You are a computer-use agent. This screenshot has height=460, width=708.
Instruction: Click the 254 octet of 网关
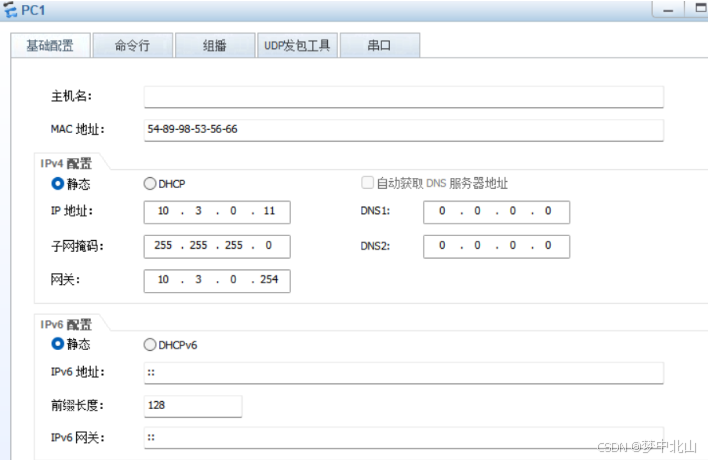pos(269,279)
